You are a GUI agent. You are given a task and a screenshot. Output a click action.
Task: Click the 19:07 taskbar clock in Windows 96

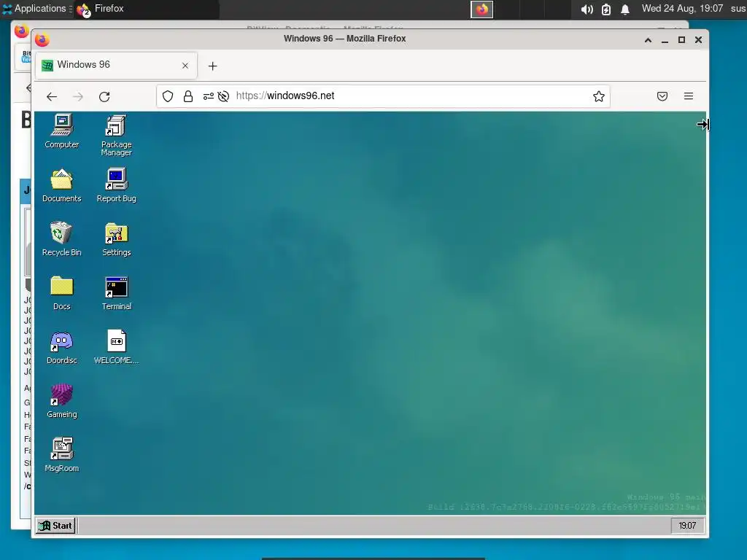coord(687,526)
